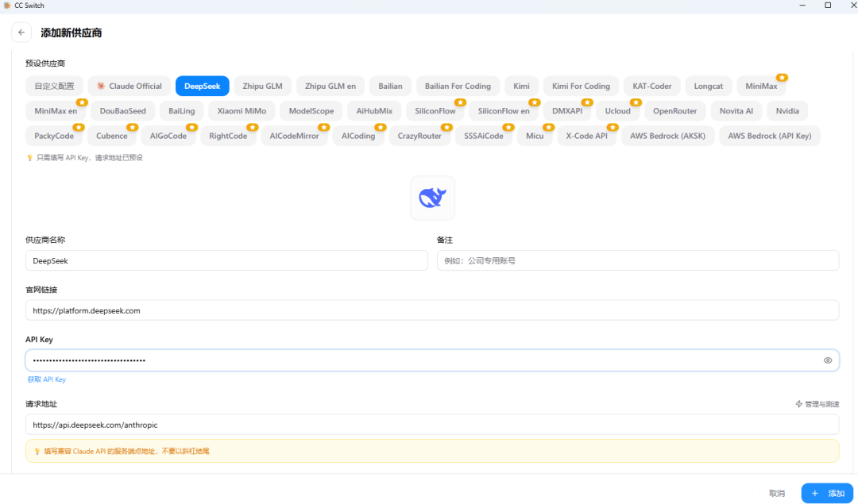This screenshot has width=858, height=504.
Task: Select Ucloud preset
Action: coord(618,110)
